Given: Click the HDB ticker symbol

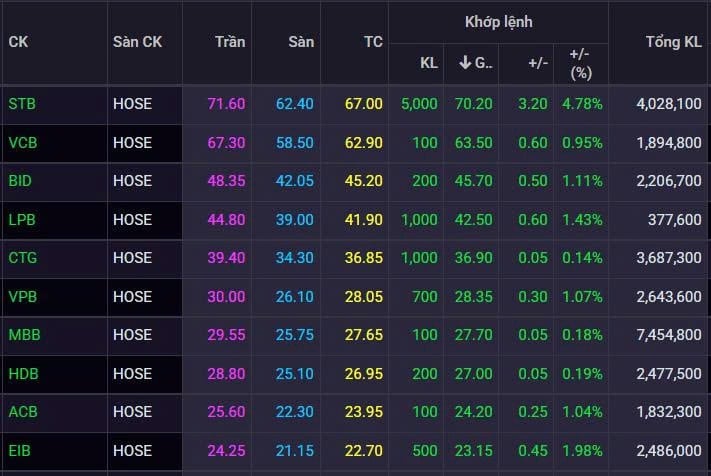Looking at the screenshot, I should 21,373.
